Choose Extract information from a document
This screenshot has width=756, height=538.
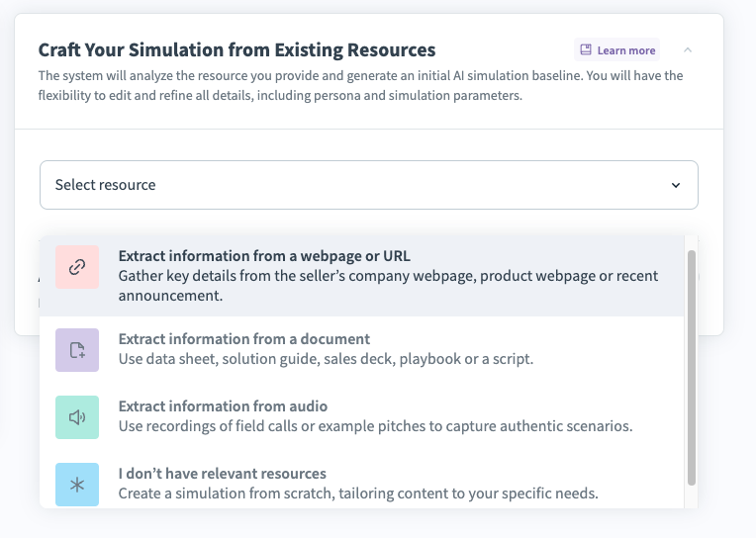243,339
